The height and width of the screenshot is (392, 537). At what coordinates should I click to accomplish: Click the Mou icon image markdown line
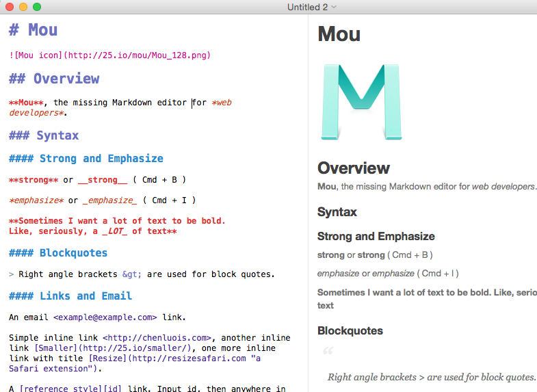click(109, 55)
